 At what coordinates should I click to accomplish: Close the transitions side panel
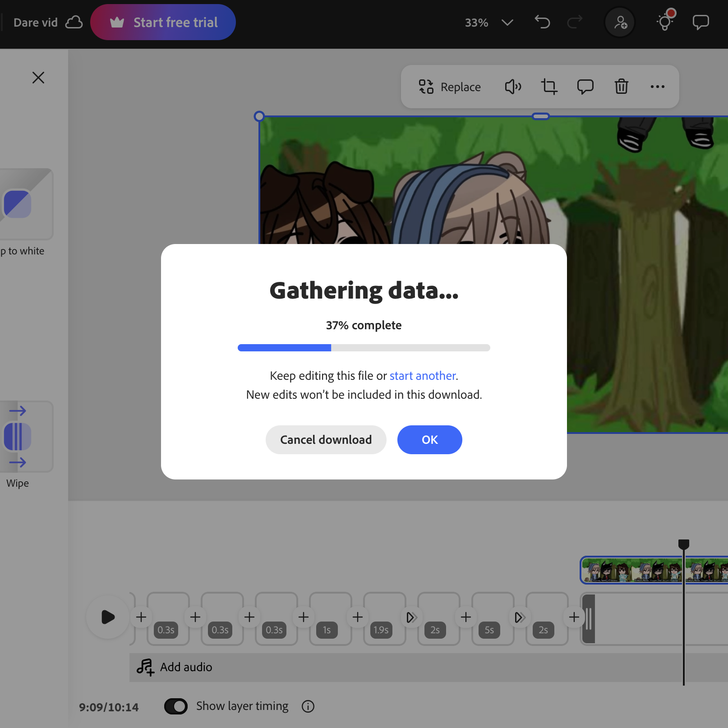(38, 78)
